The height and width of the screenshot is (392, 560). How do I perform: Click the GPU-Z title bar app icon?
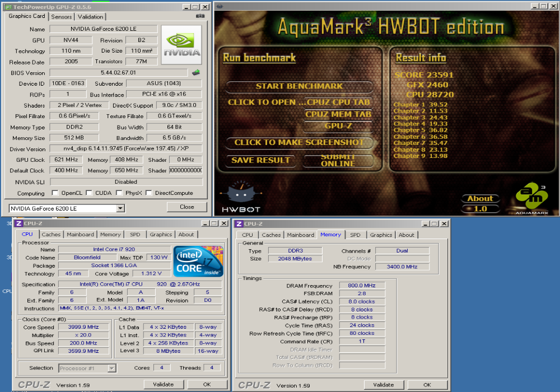tap(8, 7)
